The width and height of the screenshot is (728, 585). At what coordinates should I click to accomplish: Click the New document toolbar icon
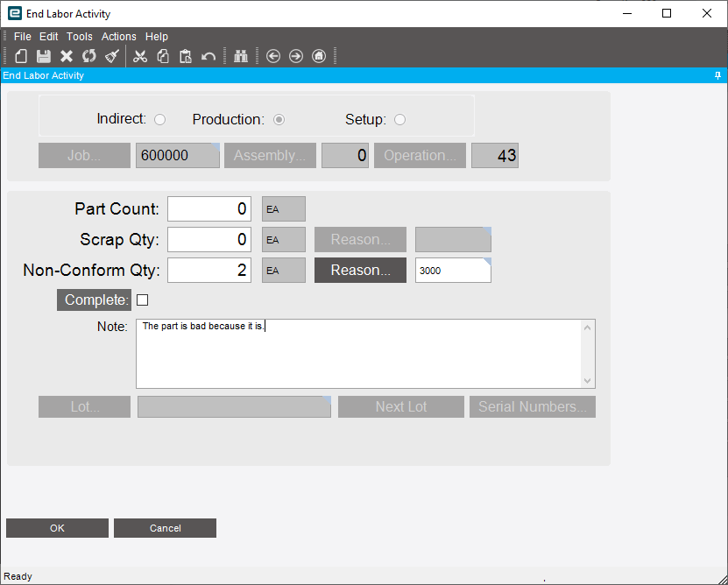coord(21,56)
